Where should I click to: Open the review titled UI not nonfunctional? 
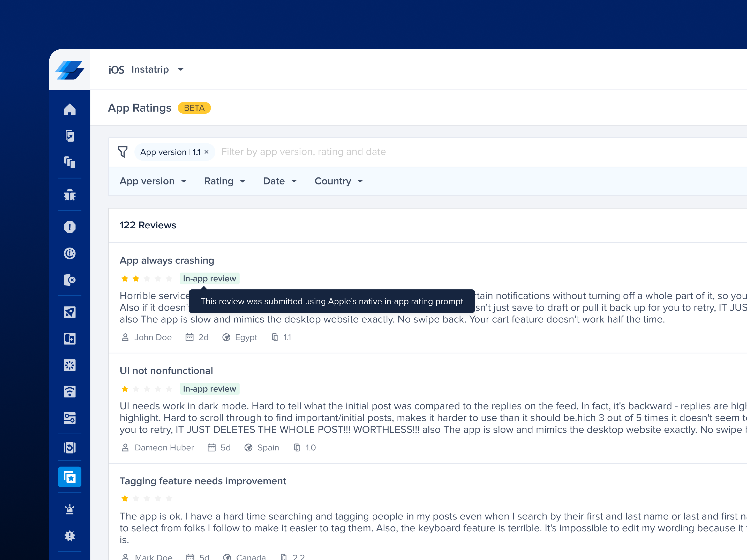166,370
